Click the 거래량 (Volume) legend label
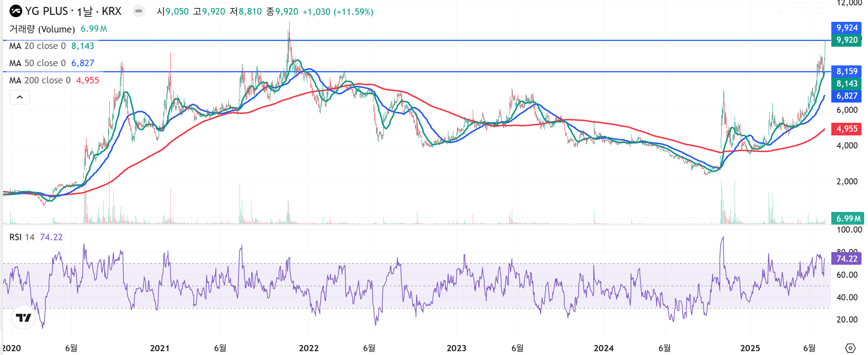Screen dimensions: 868x355 (42, 29)
